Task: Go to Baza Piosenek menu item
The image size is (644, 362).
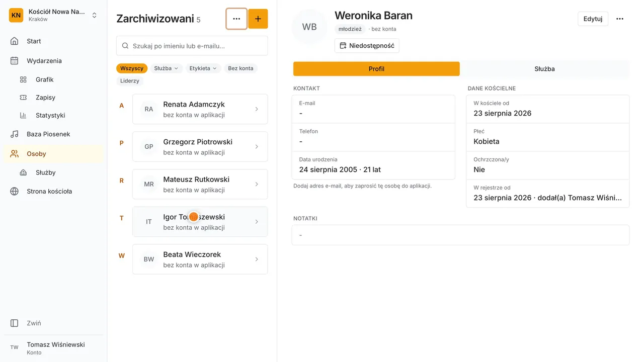Action: coord(53,134)
